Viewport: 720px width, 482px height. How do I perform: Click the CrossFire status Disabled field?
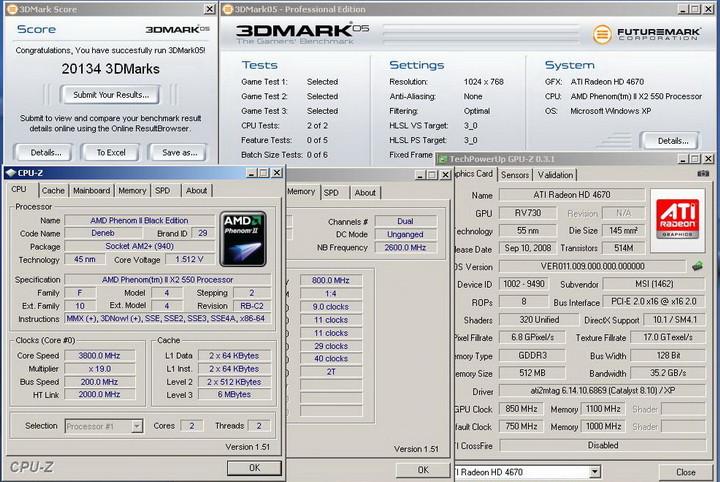tap(602, 445)
